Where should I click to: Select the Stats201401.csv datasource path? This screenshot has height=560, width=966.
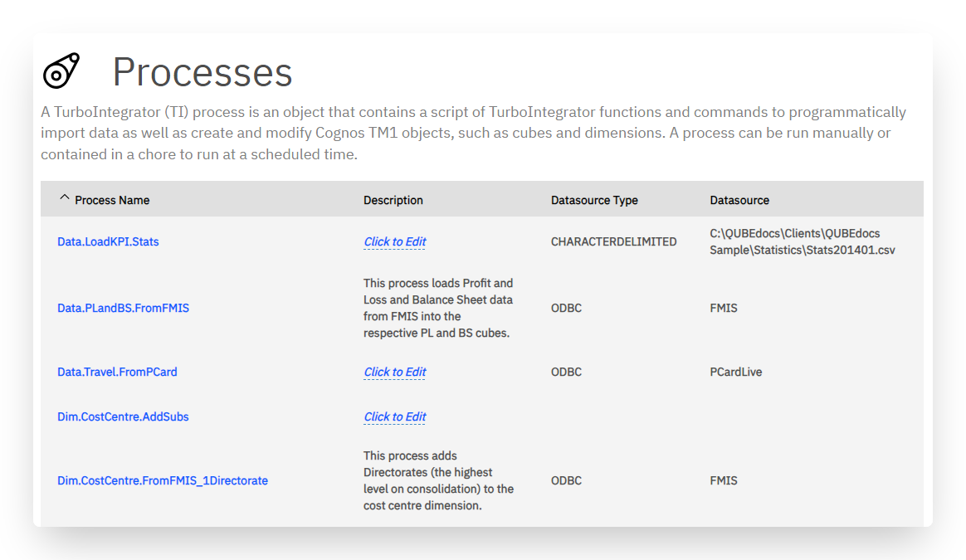[803, 241]
